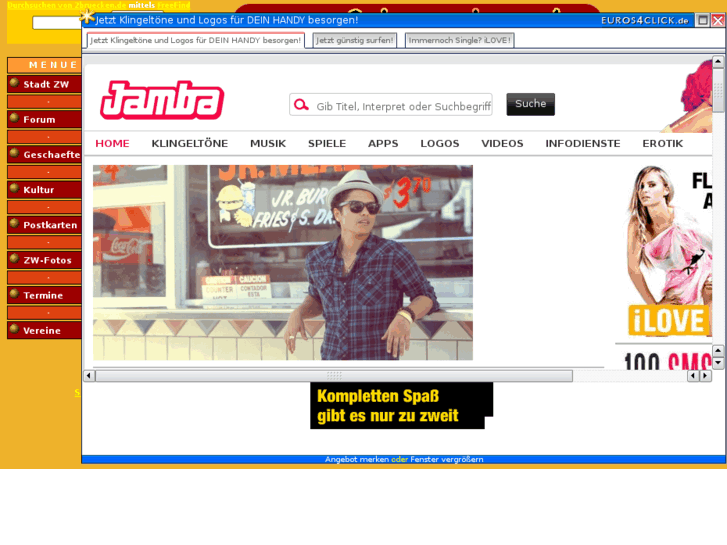Open the Forum menu entry

click(45, 119)
